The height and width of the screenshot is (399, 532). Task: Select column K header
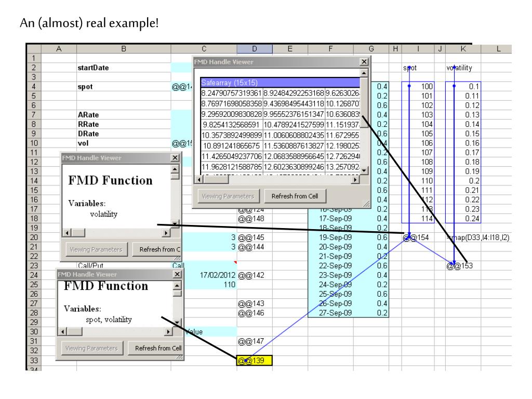point(463,49)
